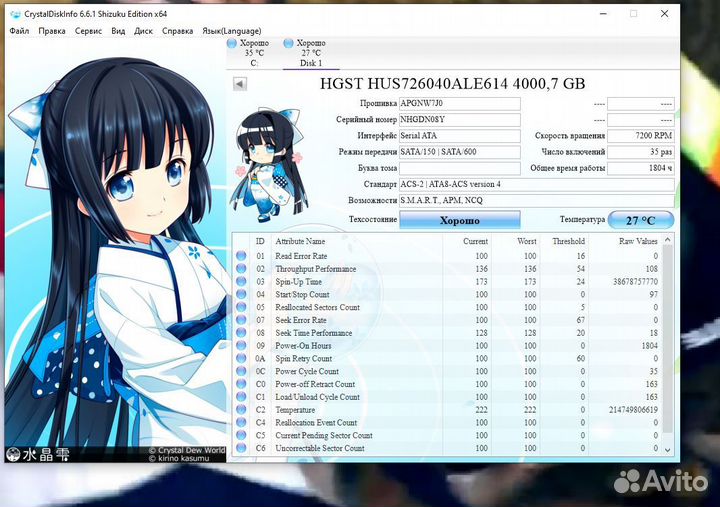Screen dimensions: 720x507
Task: Click the status icon for Power-On Hours
Action: [x=241, y=346]
